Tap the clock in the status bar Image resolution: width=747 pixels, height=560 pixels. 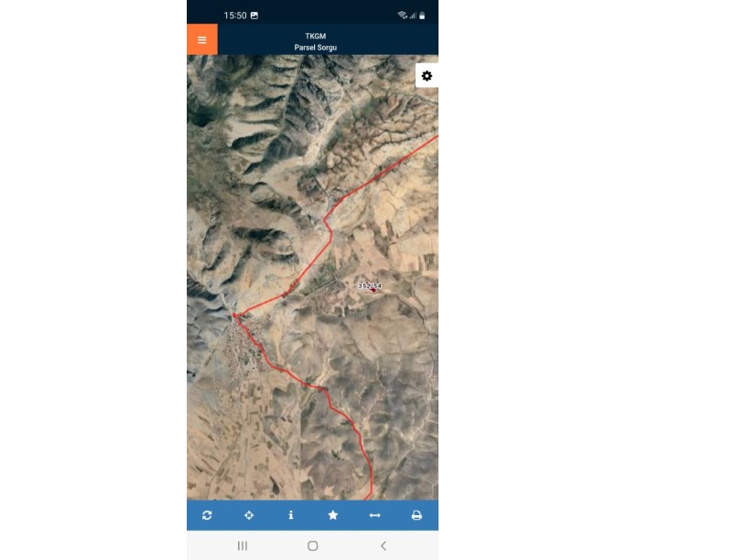point(235,16)
